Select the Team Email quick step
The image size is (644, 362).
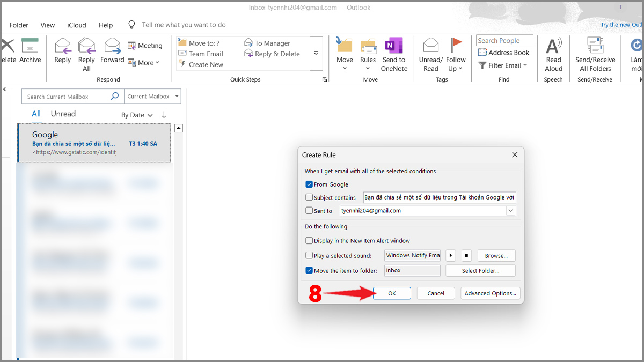200,54
